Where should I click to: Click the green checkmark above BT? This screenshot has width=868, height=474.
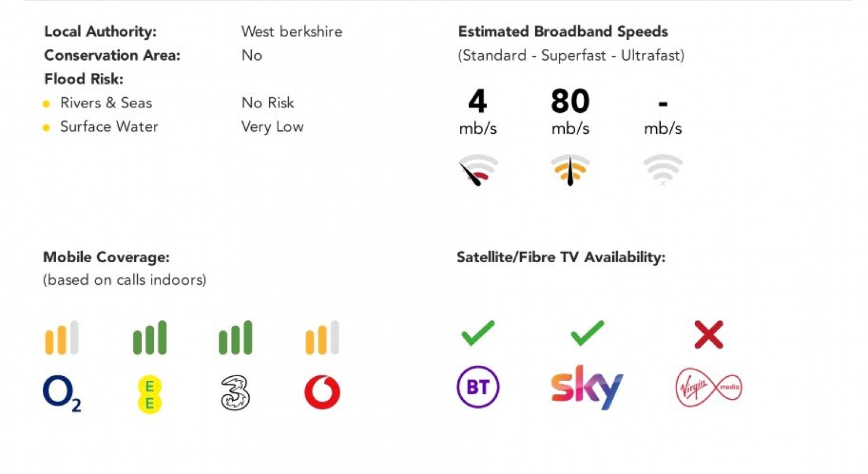(478, 333)
